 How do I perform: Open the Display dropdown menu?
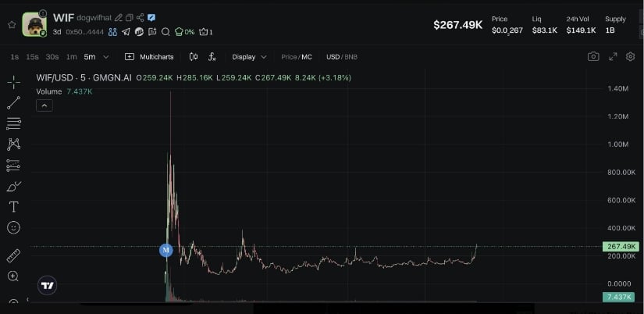click(x=249, y=57)
